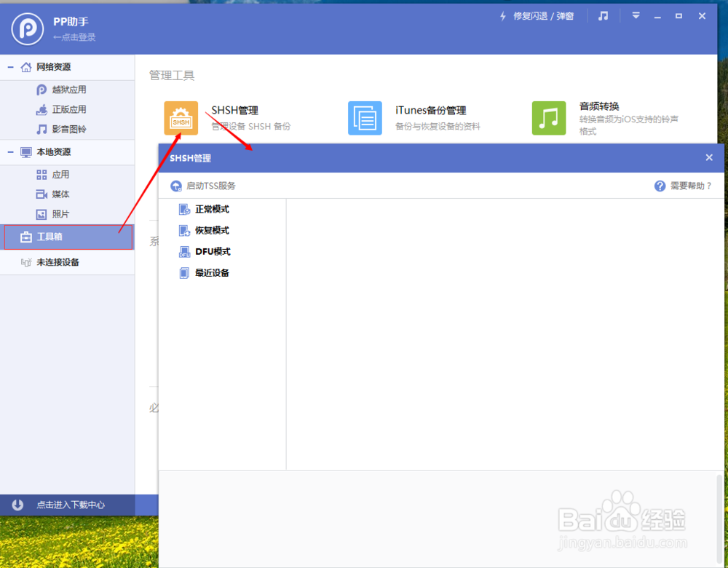Image resolution: width=728 pixels, height=568 pixels.
Task: Click the SHSH管理 tool title
Action: click(x=234, y=111)
